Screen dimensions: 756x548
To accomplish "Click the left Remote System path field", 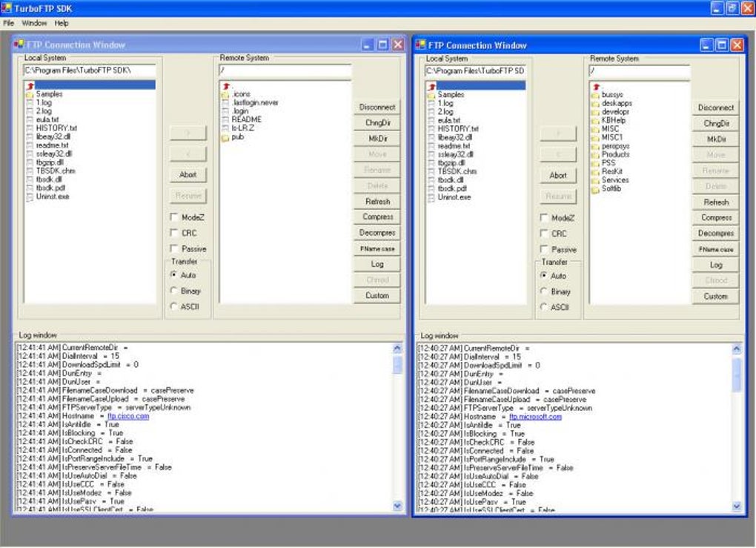I will (285, 70).
